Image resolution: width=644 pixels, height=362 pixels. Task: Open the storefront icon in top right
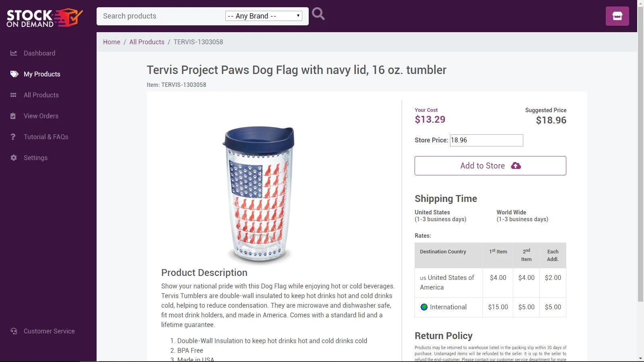coord(617,16)
